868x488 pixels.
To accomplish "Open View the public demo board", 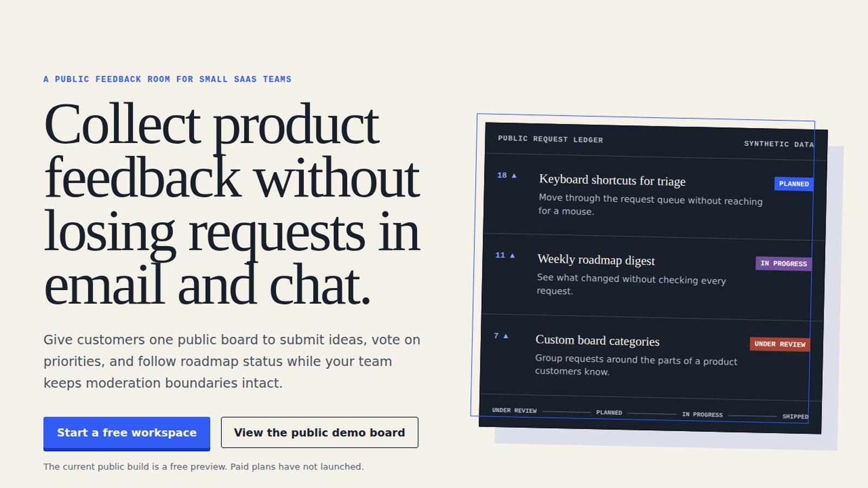I will [320, 432].
